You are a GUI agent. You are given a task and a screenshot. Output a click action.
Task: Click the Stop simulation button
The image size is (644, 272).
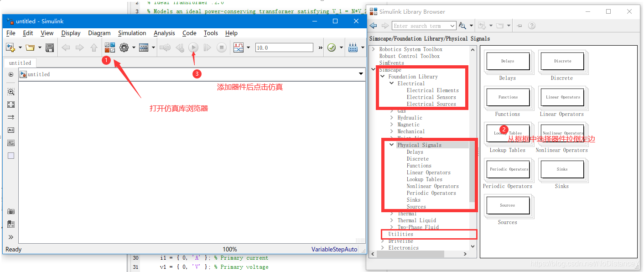(222, 47)
